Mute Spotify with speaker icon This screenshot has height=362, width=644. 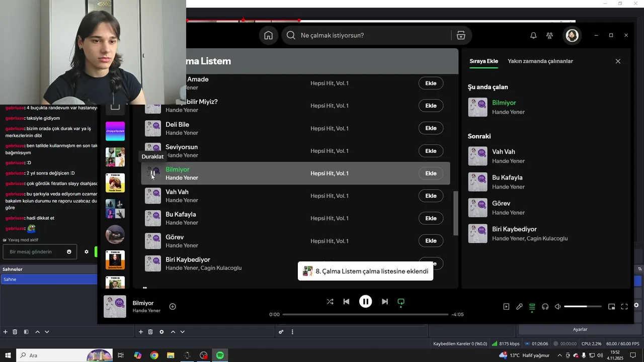(557, 306)
